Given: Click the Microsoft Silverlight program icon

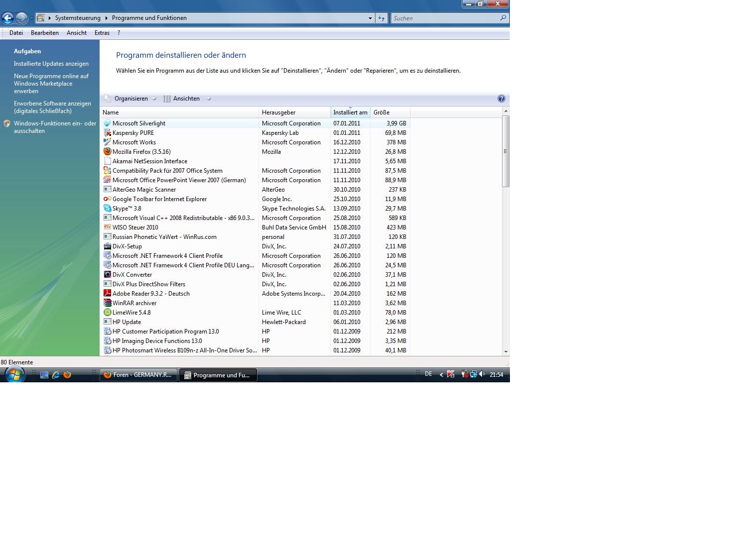Looking at the screenshot, I should pyautogui.click(x=107, y=123).
